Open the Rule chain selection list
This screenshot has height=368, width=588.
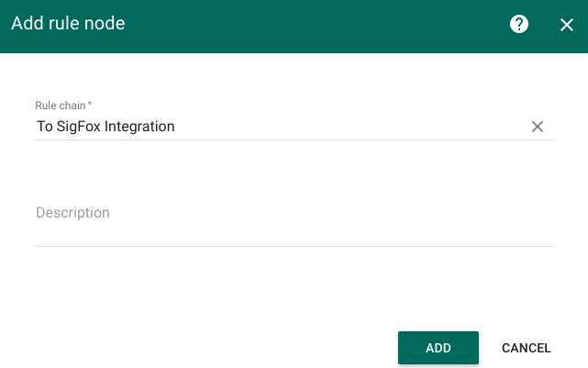282,127
